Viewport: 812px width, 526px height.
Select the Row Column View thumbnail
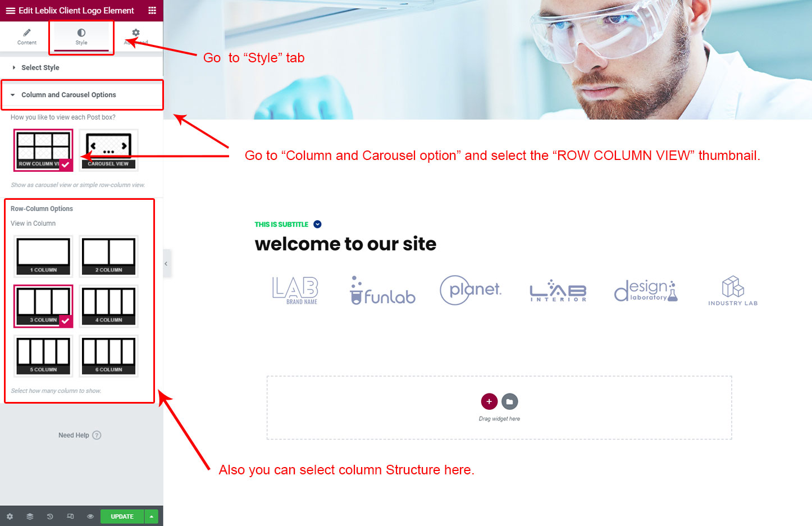43,150
